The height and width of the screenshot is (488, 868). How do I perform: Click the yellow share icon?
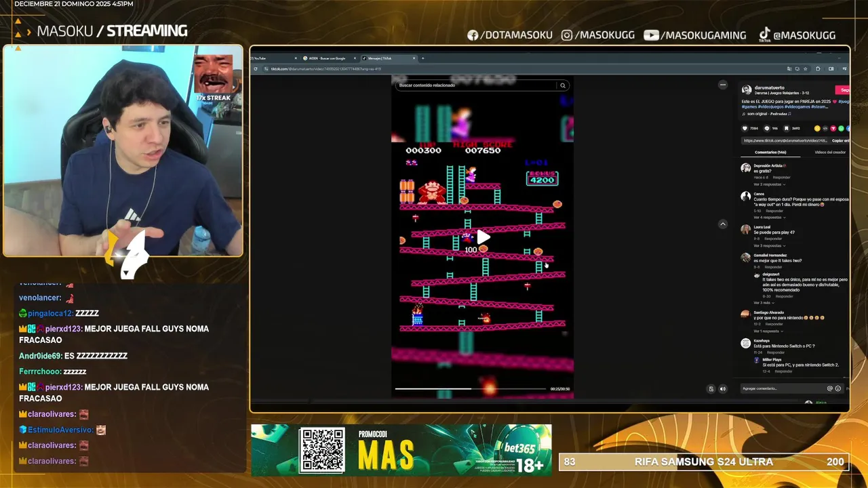click(x=817, y=128)
